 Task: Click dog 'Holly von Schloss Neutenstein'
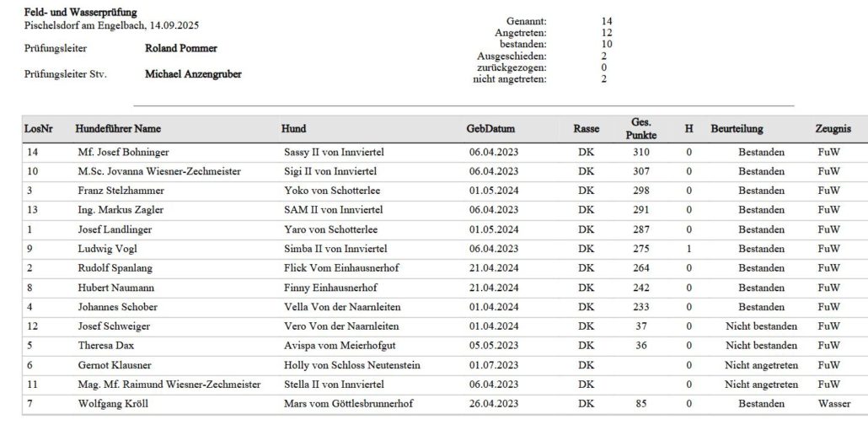coord(352,365)
